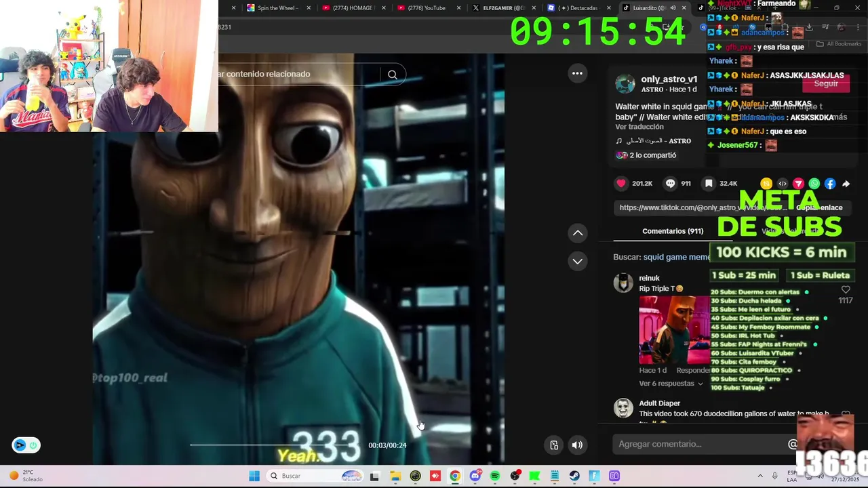Open Adult Diaper's commenter avatar
The image size is (868, 488).
click(x=623, y=408)
